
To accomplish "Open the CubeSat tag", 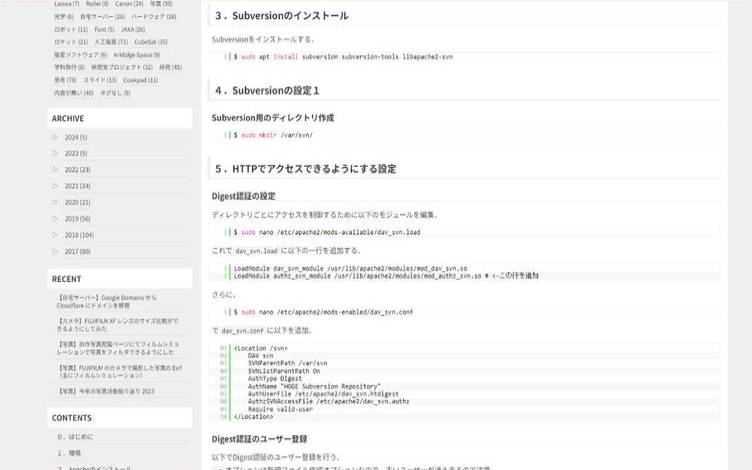I will [x=151, y=42].
